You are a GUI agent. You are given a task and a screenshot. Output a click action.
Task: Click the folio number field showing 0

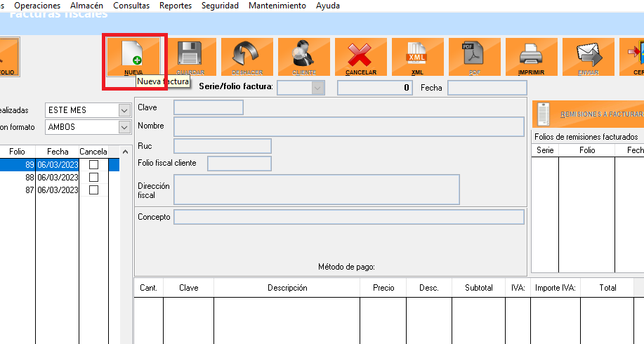[x=375, y=88]
